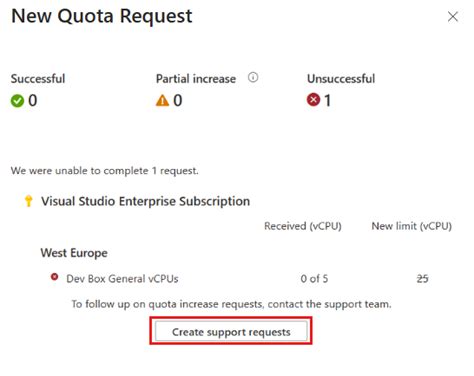Click the yellow subscription key icon
The height and width of the screenshot is (376, 474).
[x=29, y=201]
